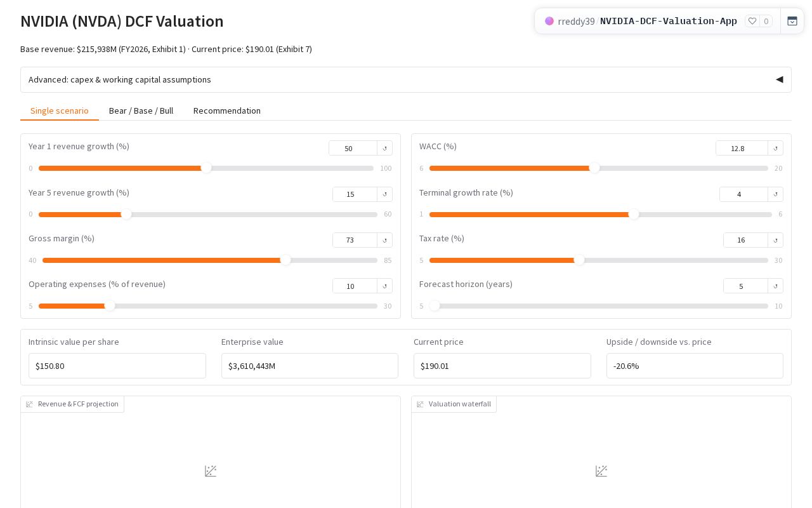Click the 'NVIDIA (NVDA) DCF Valuation' heading
Viewport: 812px width, 508px height.
click(x=122, y=21)
